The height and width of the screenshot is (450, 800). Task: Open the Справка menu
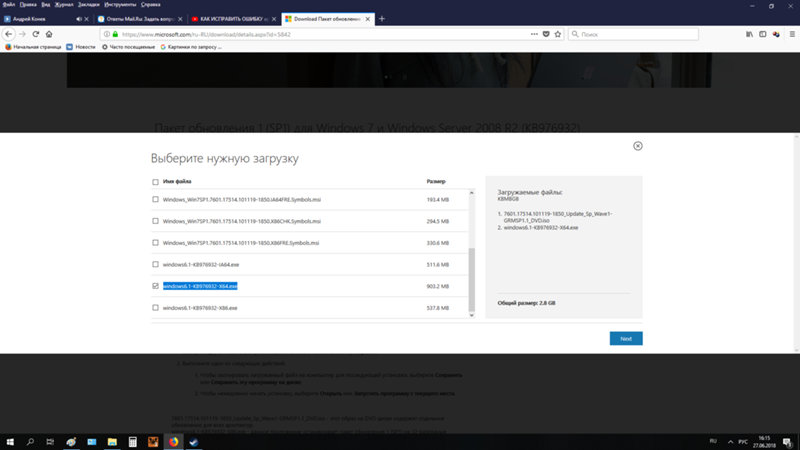(x=151, y=5)
